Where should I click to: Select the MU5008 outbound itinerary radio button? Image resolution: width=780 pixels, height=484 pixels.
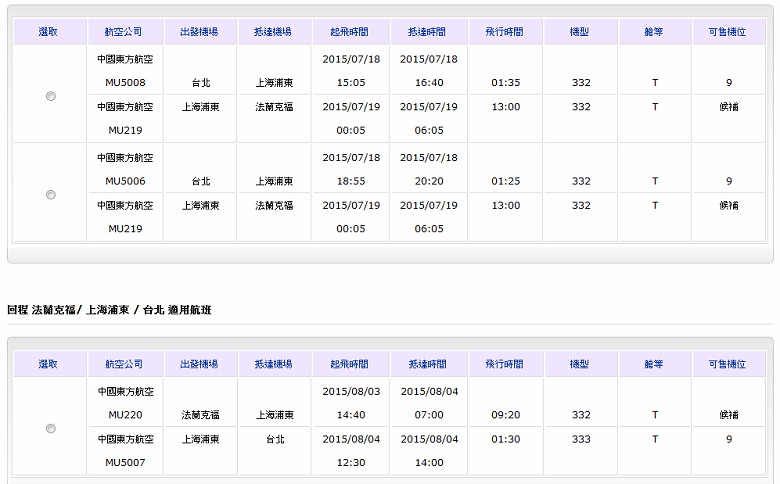click(51, 96)
